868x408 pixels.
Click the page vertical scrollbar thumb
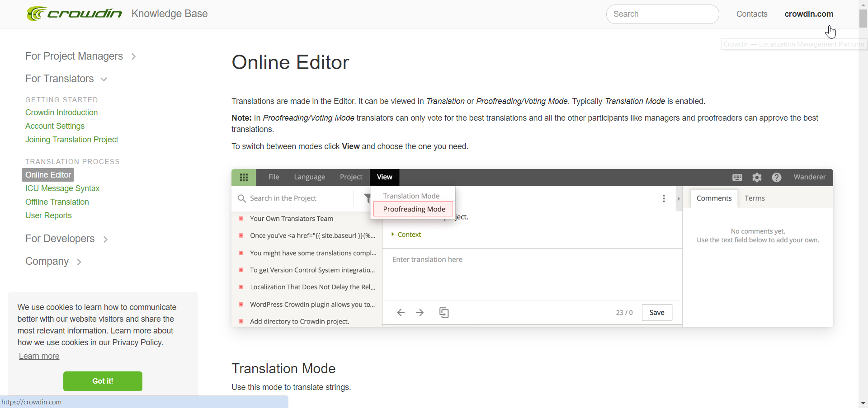pyautogui.click(x=863, y=19)
